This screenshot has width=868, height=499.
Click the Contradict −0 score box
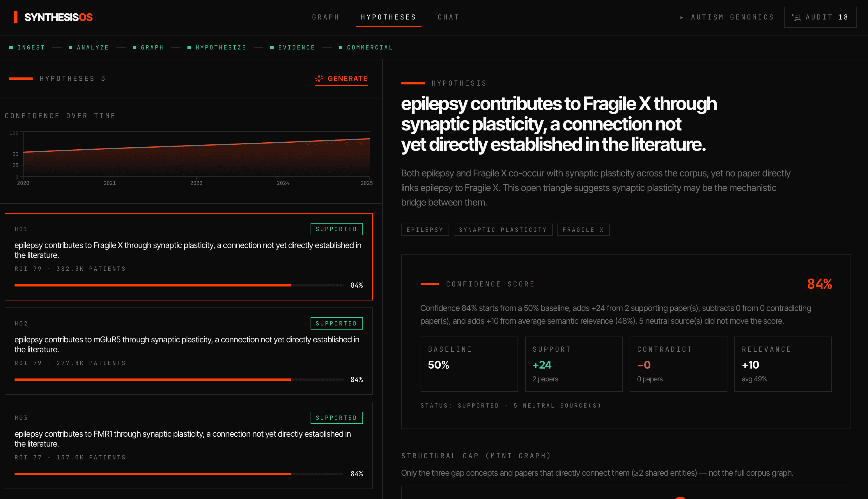pyautogui.click(x=678, y=364)
